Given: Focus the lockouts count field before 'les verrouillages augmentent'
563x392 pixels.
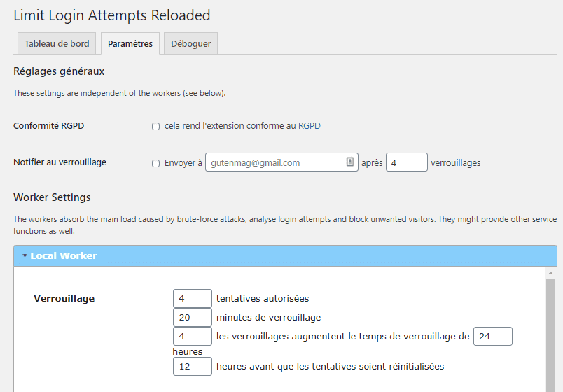Looking at the screenshot, I should [x=193, y=337].
